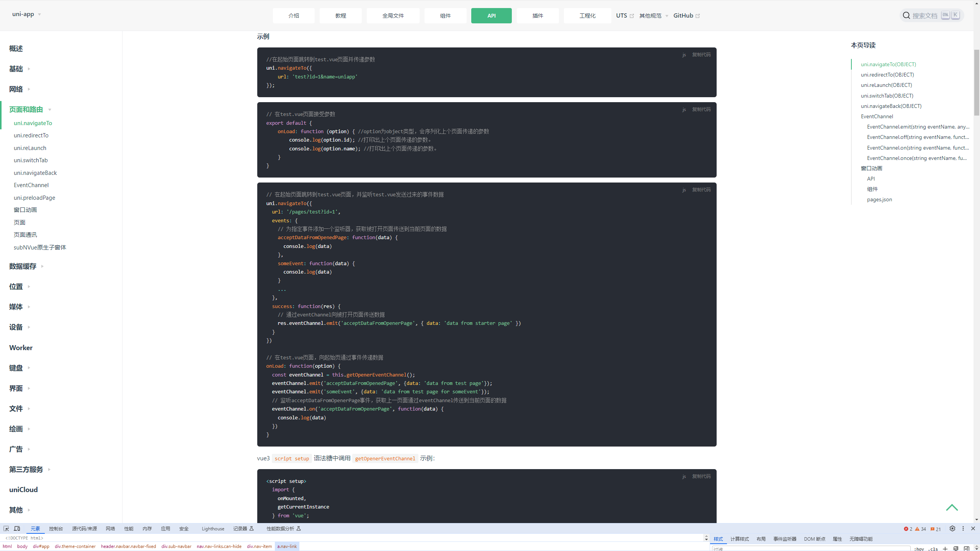Activate the DevTools element inspector icon
Viewport: 980px width, 551px height.
(x=6, y=528)
